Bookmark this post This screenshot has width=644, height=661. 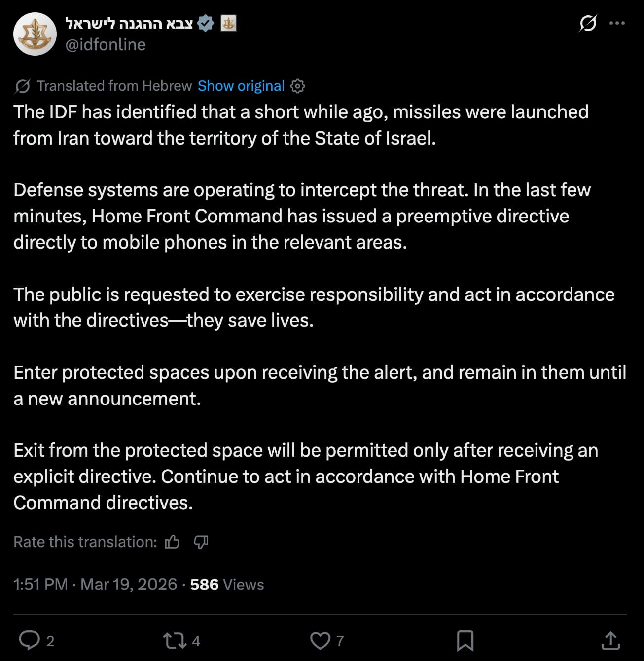465,640
